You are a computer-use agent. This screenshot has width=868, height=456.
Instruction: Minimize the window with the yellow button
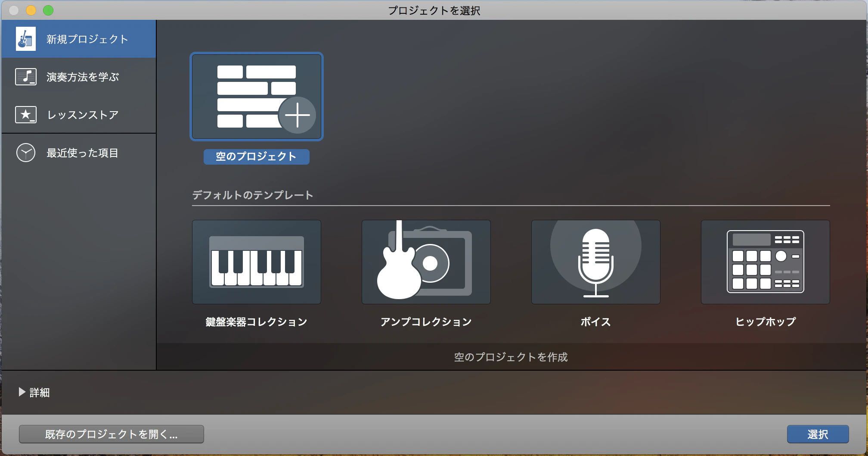(x=31, y=10)
